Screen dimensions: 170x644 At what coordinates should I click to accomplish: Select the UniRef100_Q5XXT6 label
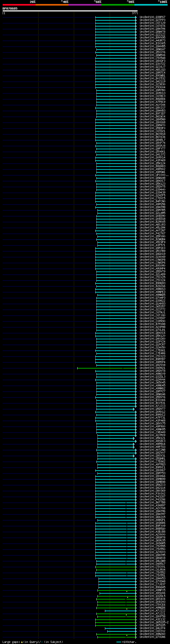[152, 52]
